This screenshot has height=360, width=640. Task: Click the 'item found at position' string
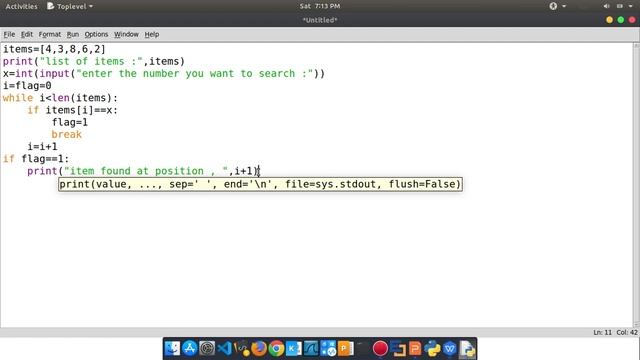(x=146, y=171)
